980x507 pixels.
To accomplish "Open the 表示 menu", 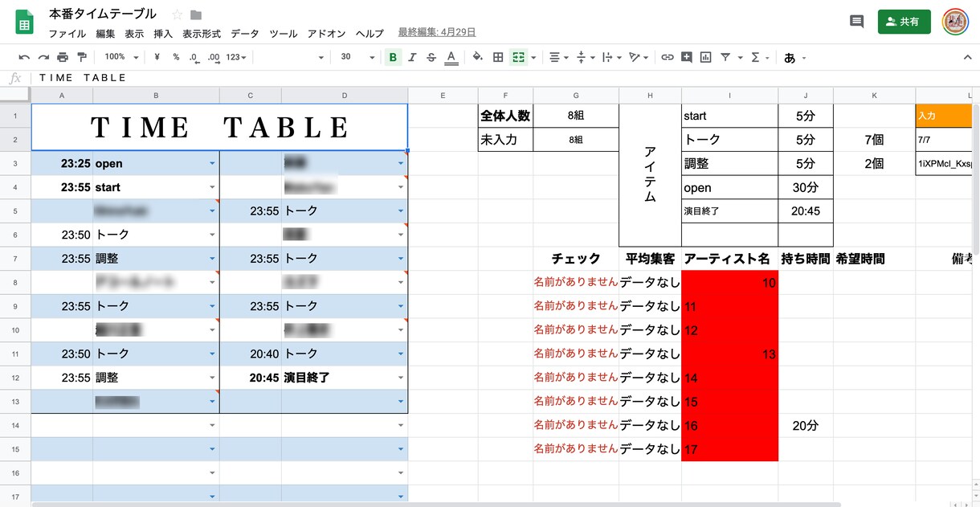I will point(134,34).
